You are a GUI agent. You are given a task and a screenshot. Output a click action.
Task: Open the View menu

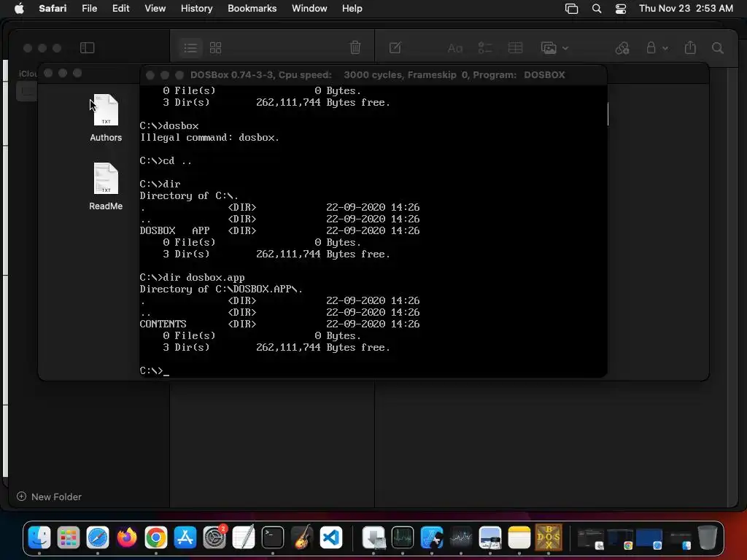155,8
